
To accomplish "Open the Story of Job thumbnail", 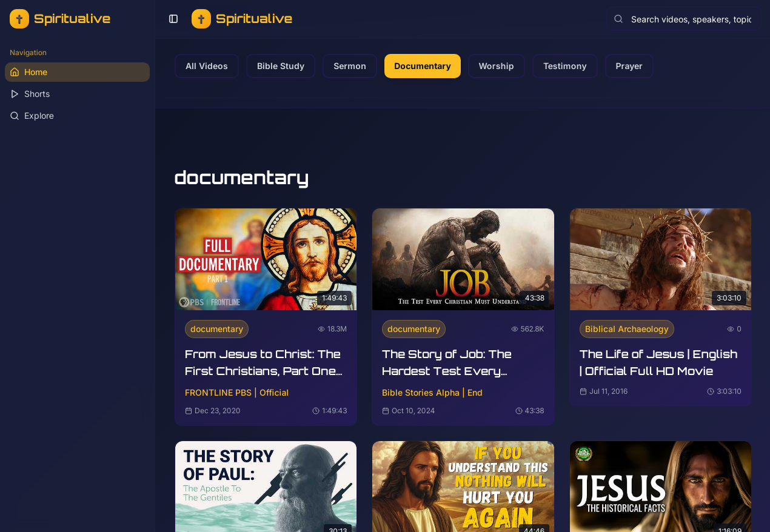I will [x=463, y=259].
